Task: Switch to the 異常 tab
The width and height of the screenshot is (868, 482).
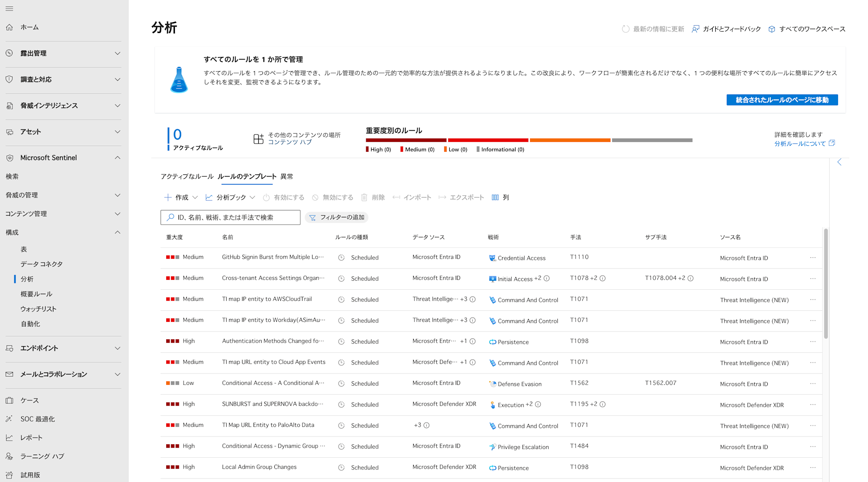Action: point(286,177)
